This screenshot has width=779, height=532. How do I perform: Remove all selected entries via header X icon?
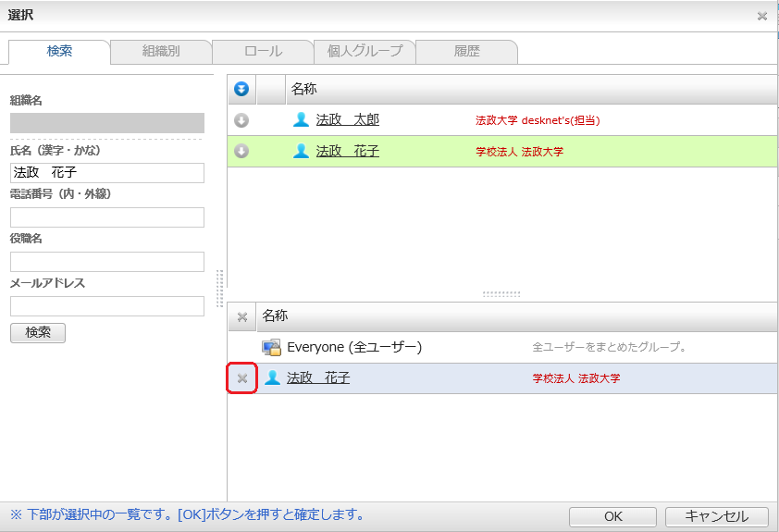point(242,317)
